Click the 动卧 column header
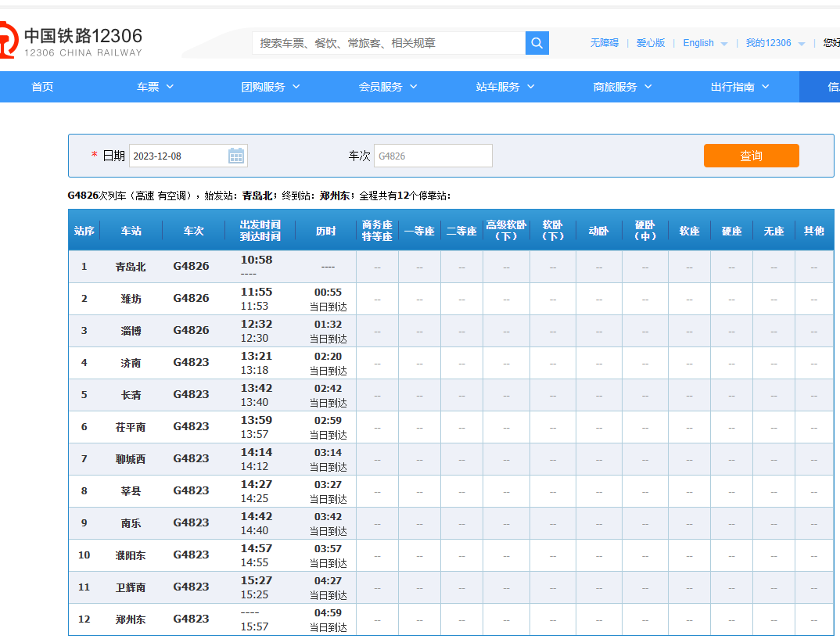 598,231
